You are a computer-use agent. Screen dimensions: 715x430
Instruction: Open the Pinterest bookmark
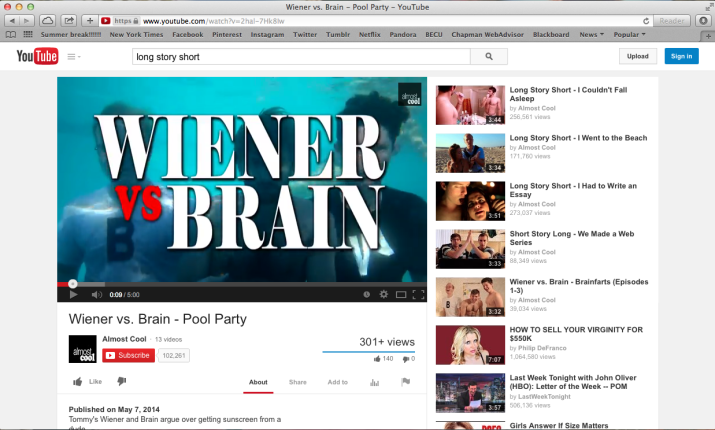tap(227, 35)
